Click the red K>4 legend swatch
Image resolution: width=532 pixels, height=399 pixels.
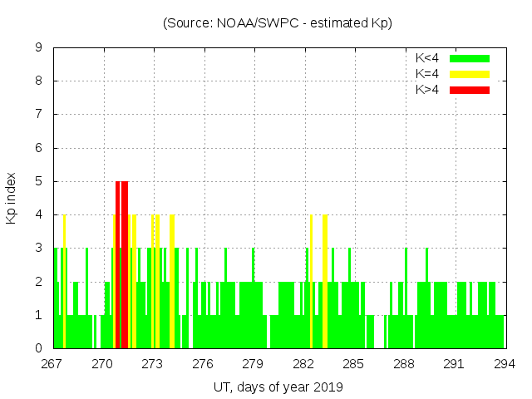point(470,89)
